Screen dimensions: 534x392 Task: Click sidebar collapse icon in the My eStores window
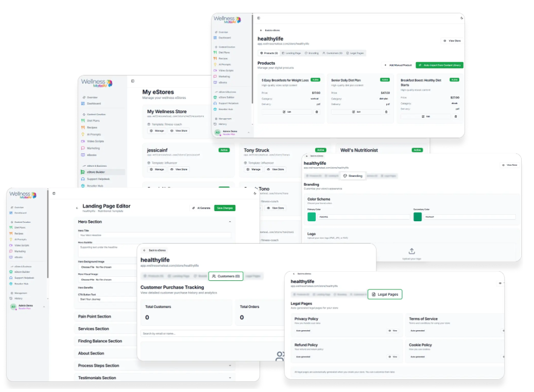[x=133, y=81]
